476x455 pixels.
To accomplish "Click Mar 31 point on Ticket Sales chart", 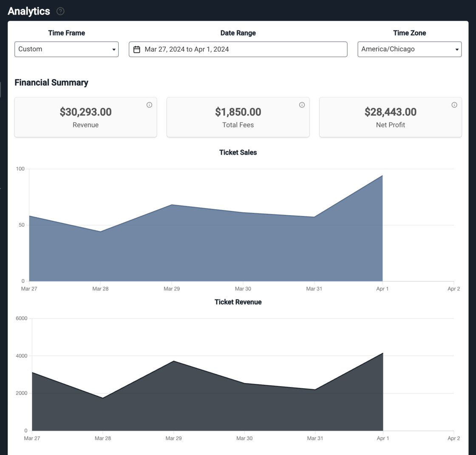I will [x=314, y=217].
